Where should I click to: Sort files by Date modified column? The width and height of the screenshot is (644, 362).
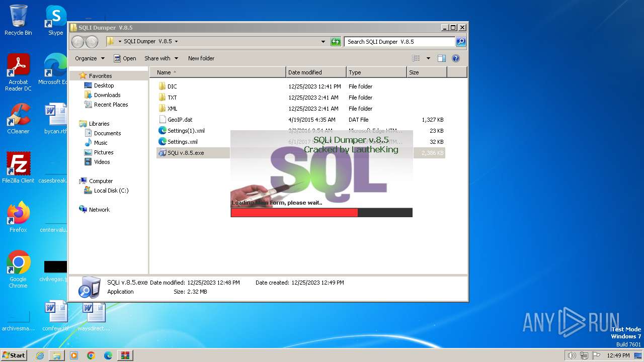[x=316, y=72]
